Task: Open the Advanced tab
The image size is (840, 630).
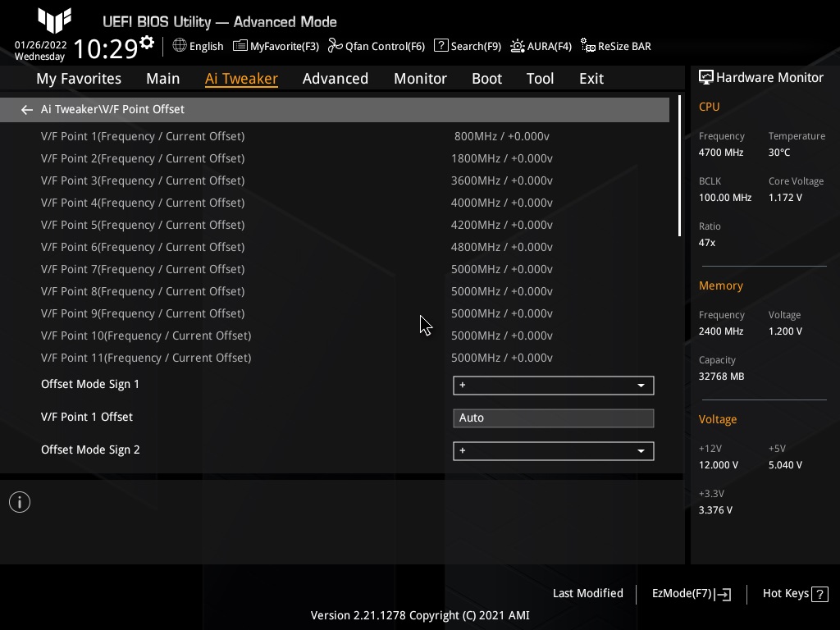Action: (x=336, y=78)
